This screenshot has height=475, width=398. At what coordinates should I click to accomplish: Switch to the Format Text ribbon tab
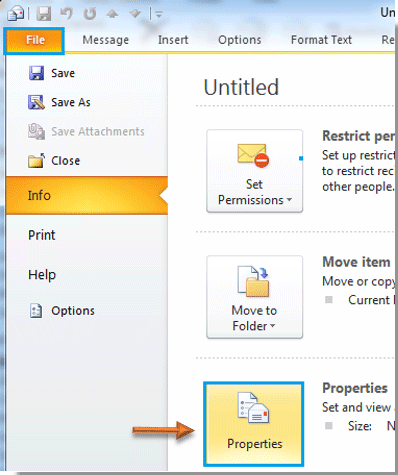coord(321,40)
